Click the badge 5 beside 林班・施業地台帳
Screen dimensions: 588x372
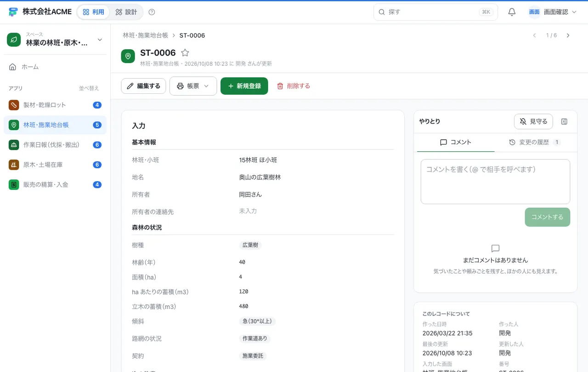point(97,125)
